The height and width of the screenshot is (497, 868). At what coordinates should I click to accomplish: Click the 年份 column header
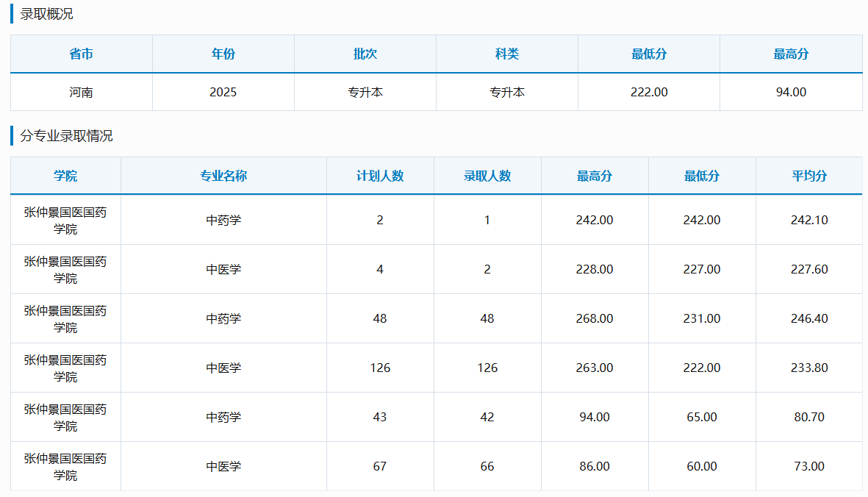coord(223,54)
